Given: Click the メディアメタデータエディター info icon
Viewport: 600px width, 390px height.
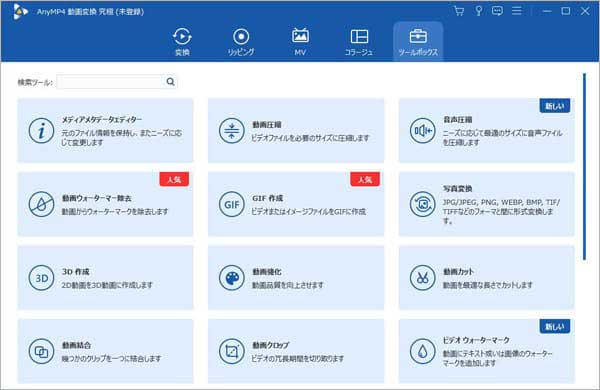Looking at the screenshot, I should 41,131.
